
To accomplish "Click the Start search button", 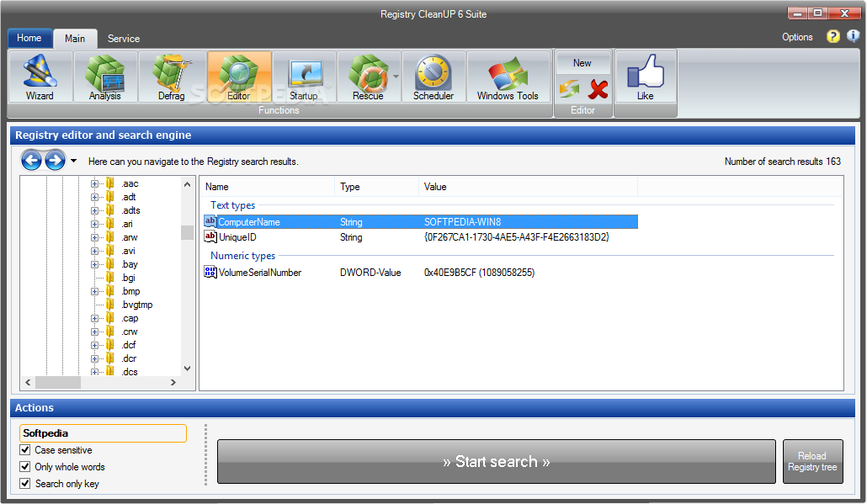I will pos(497,461).
